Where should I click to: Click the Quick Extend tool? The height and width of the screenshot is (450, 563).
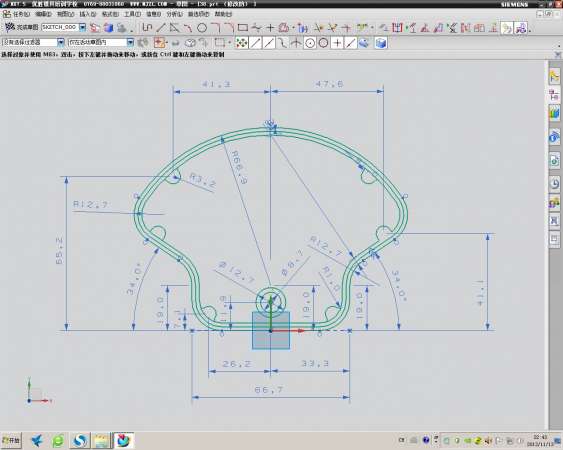click(332, 27)
